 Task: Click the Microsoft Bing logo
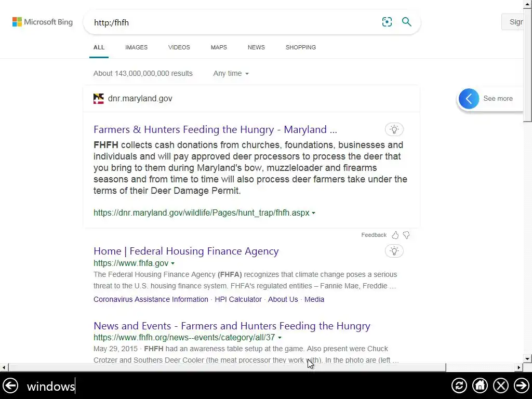[43, 22]
